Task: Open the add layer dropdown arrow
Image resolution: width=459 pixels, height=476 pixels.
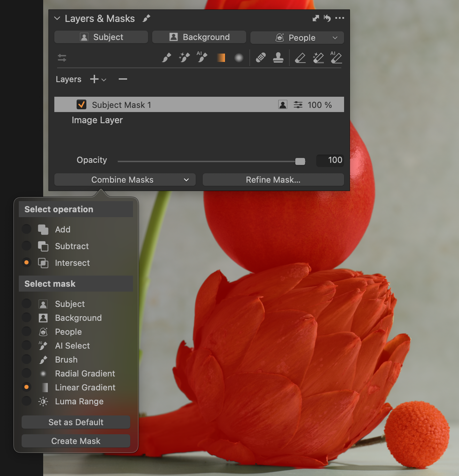Action: pyautogui.click(x=104, y=80)
